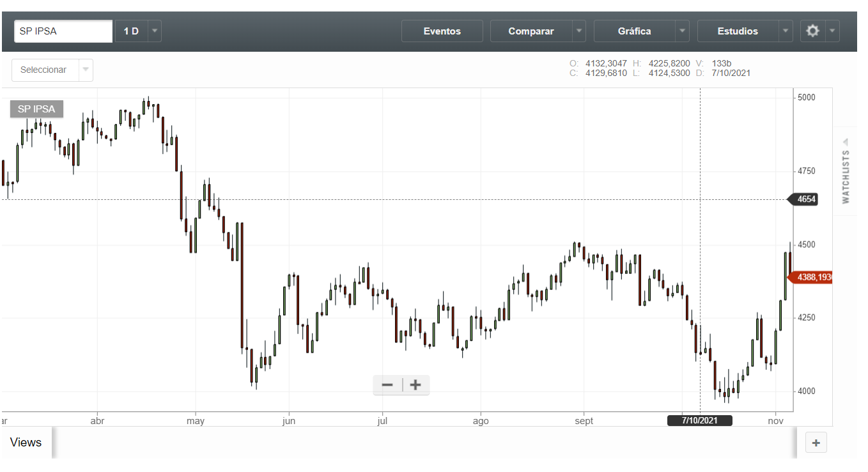868x472 pixels.
Task: Add a new view with plus button
Action: 816,442
